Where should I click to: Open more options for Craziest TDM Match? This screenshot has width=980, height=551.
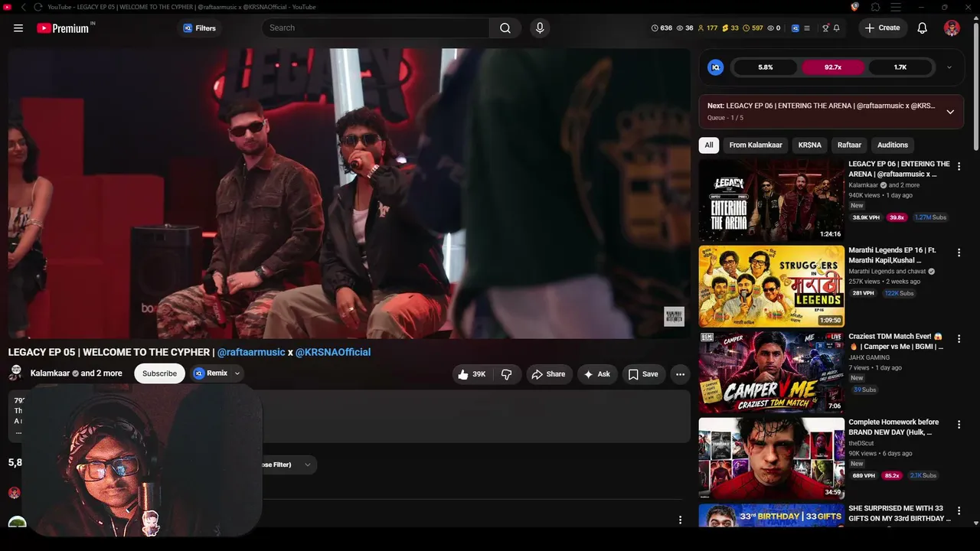tap(959, 338)
